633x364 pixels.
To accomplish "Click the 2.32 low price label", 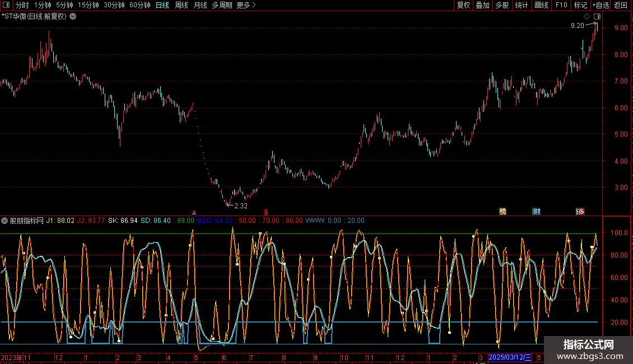I will (241, 206).
